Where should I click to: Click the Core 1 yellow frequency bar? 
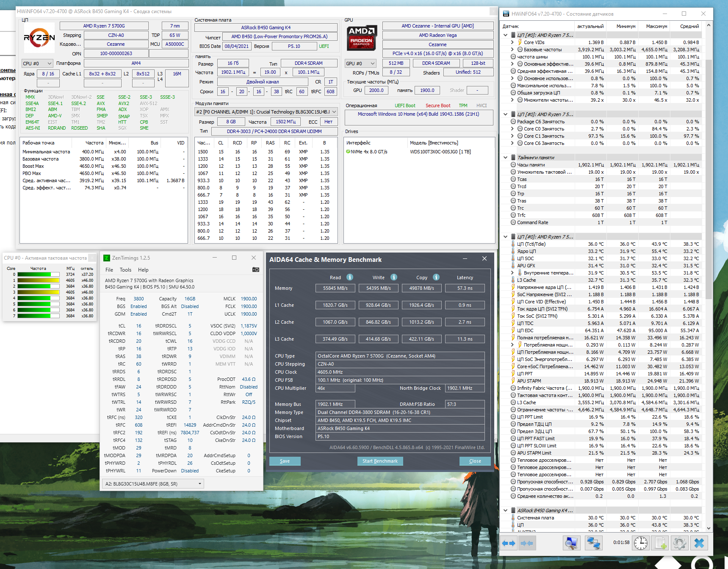pos(39,280)
